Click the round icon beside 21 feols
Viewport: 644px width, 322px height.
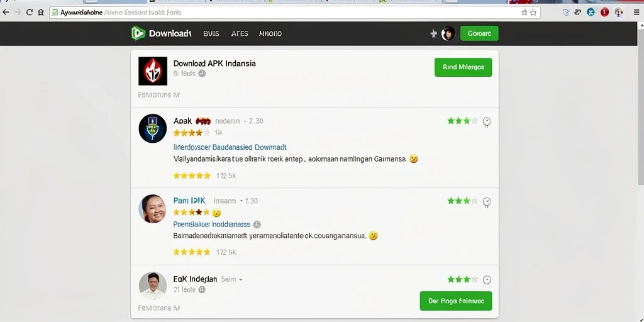pos(202,289)
